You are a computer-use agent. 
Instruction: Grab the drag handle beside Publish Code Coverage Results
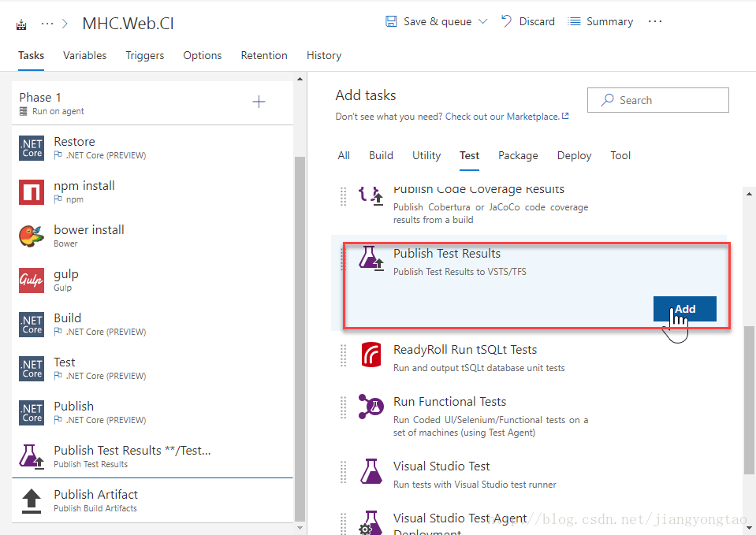click(x=343, y=195)
